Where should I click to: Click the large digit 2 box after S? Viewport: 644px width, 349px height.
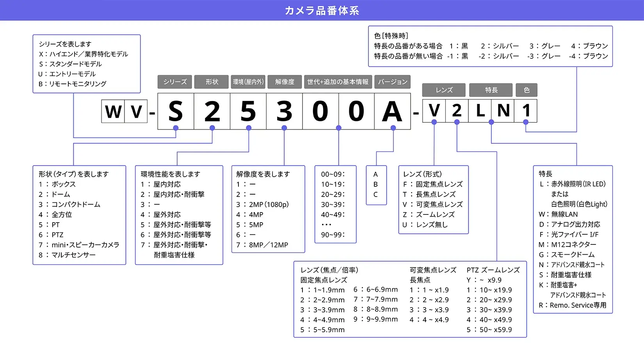pos(212,111)
